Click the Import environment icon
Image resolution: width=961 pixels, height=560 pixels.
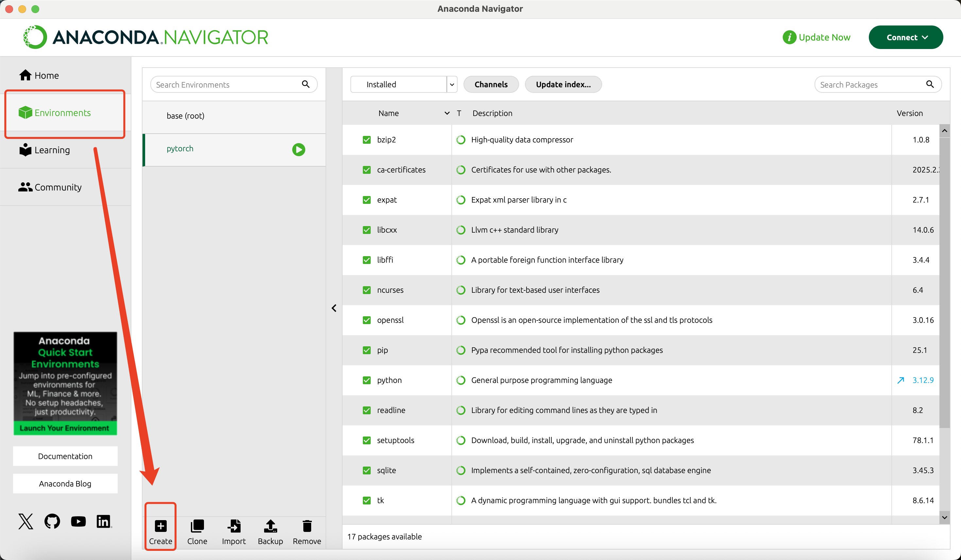234,526
